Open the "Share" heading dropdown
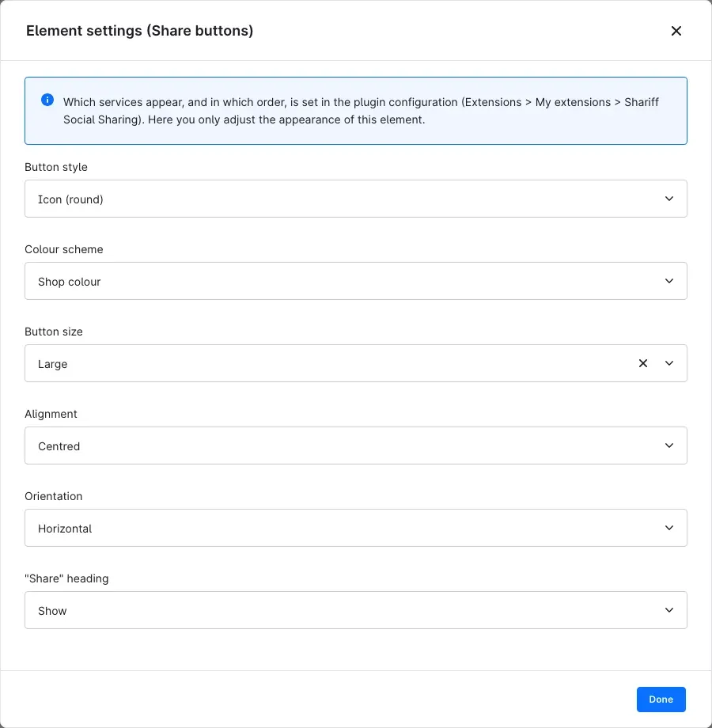This screenshot has height=728, width=712. point(355,610)
